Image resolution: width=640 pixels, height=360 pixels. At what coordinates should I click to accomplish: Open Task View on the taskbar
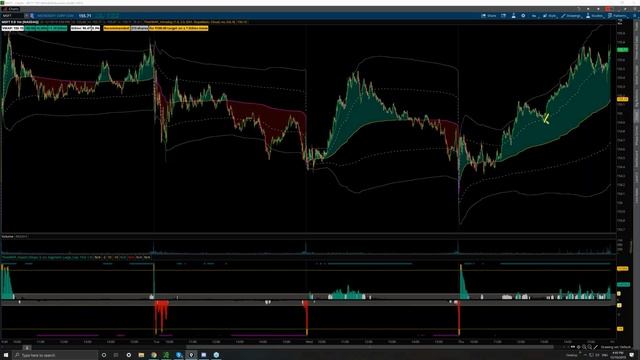116,355
